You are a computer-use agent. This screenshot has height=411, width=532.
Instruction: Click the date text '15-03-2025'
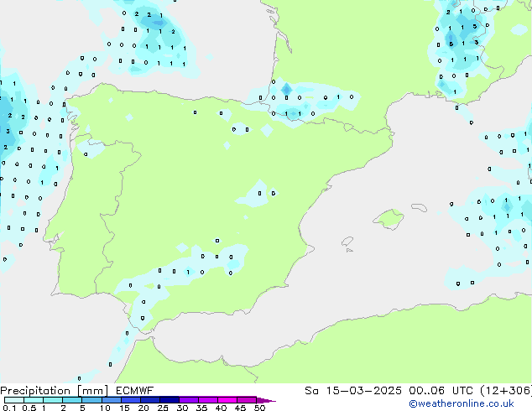point(364,391)
